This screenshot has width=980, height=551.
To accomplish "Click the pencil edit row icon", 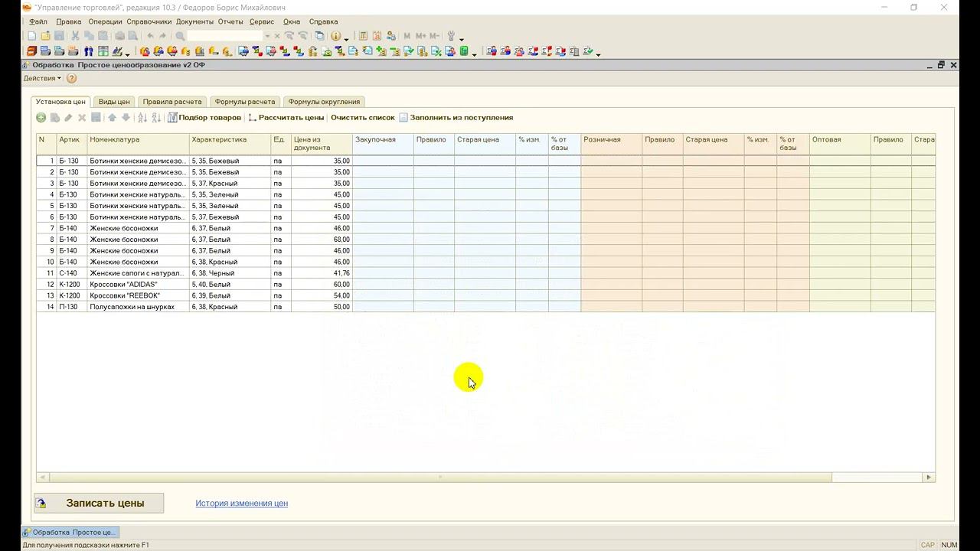I will (x=68, y=118).
